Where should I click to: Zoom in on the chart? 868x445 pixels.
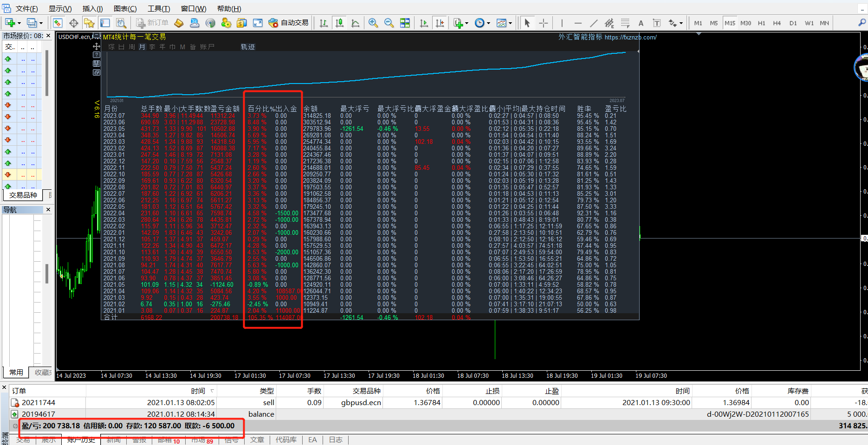point(373,23)
